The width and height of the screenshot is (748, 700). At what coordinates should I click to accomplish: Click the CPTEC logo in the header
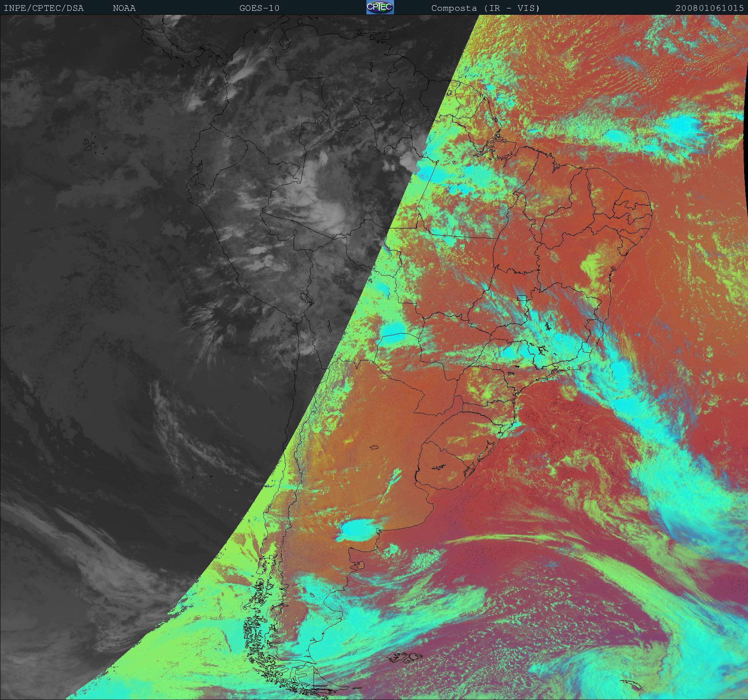coord(380,7)
